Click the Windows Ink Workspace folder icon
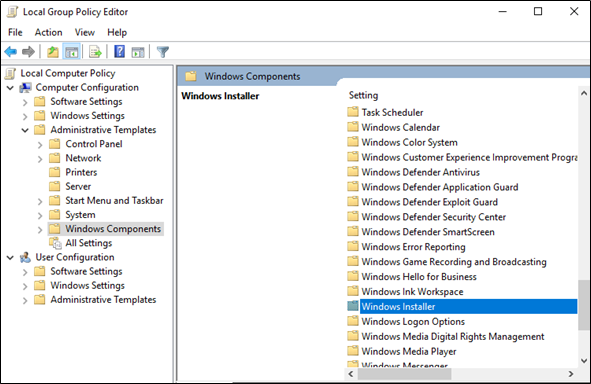The image size is (591, 384). (353, 291)
